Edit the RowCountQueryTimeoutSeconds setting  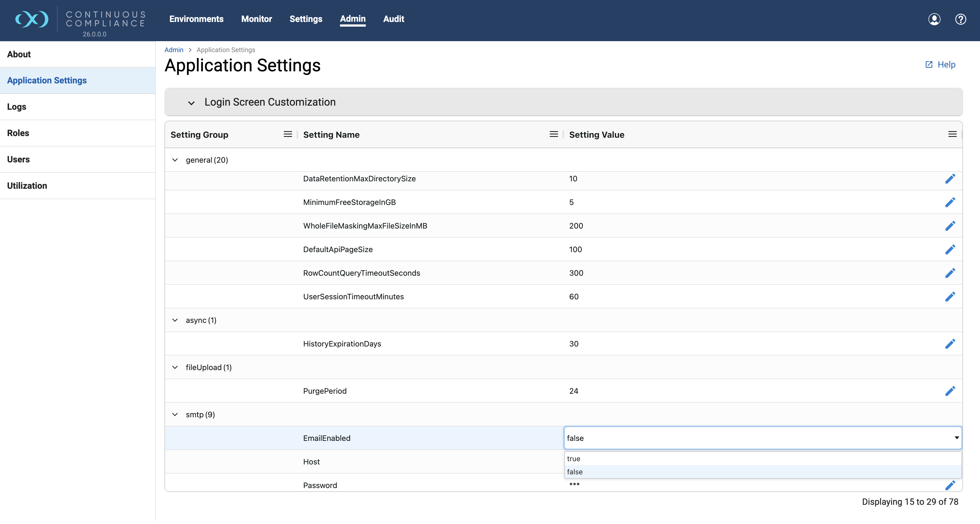coord(950,273)
